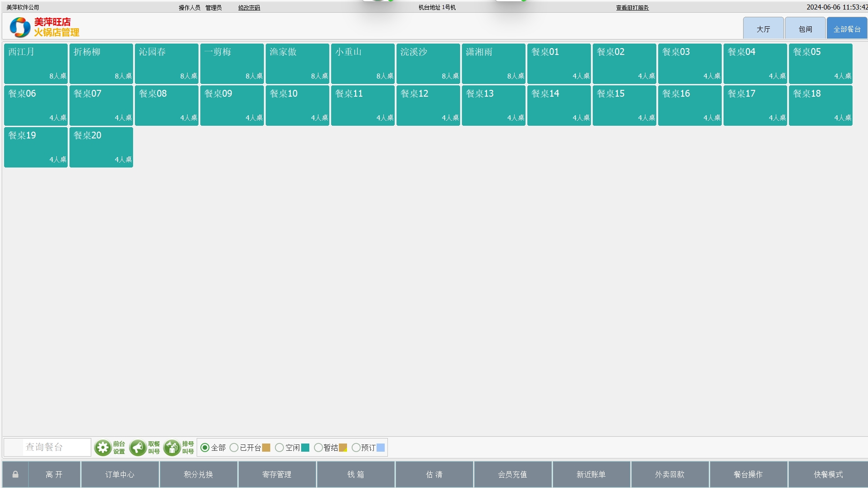Select the 西江月 8-person table tile
The image size is (868, 488).
pos(36,64)
